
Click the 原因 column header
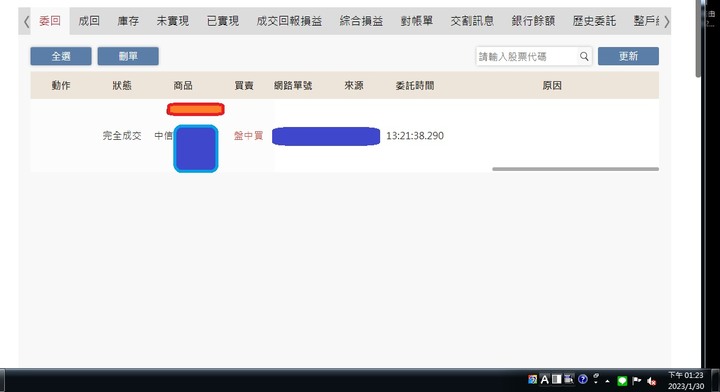point(552,85)
